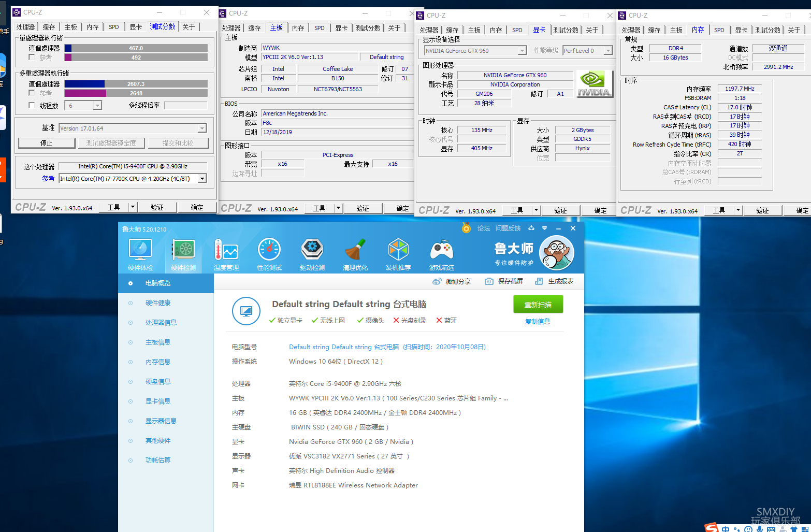Click multi-thread 2607.3 score bar
The image size is (811, 532).
coord(136,84)
